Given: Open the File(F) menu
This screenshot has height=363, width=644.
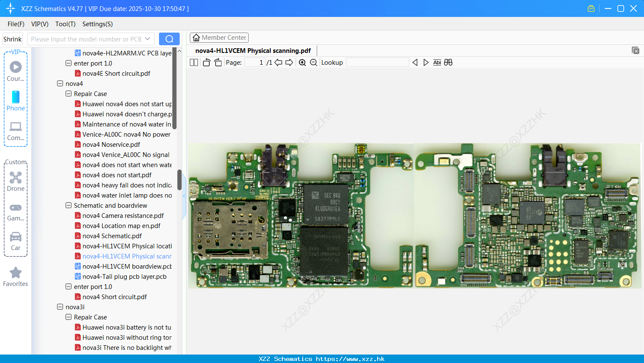Looking at the screenshot, I should [x=16, y=24].
